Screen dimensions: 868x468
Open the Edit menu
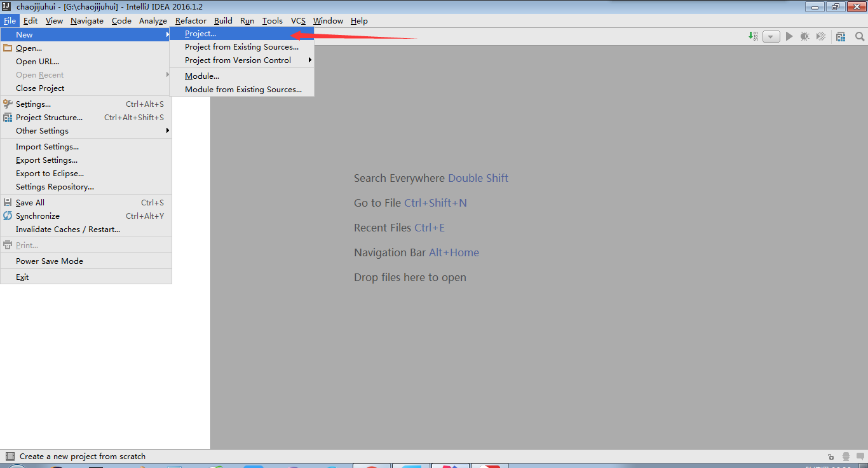click(x=31, y=21)
